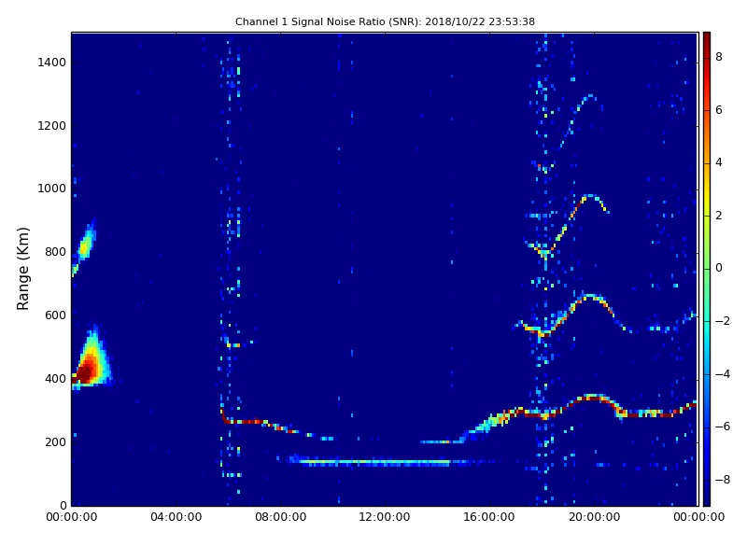Screen dimensions: 747x560
Task: Click the 1000 range tick label
Action: pos(51,189)
